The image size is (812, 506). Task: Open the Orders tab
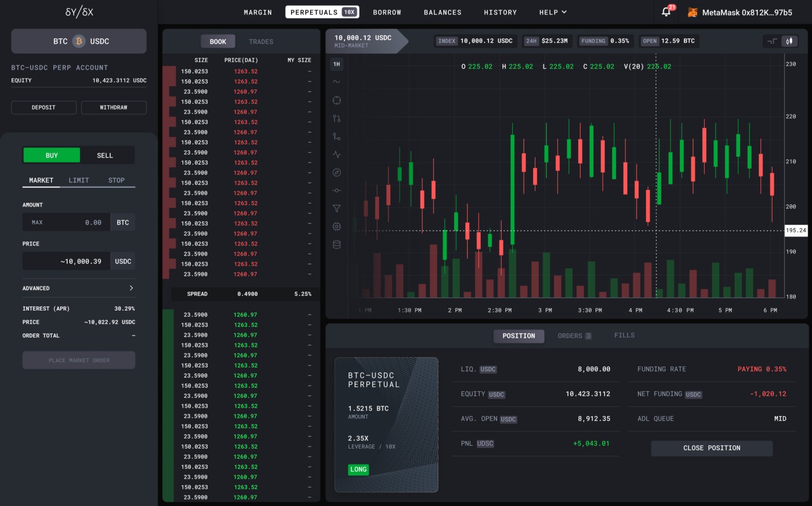tap(574, 336)
